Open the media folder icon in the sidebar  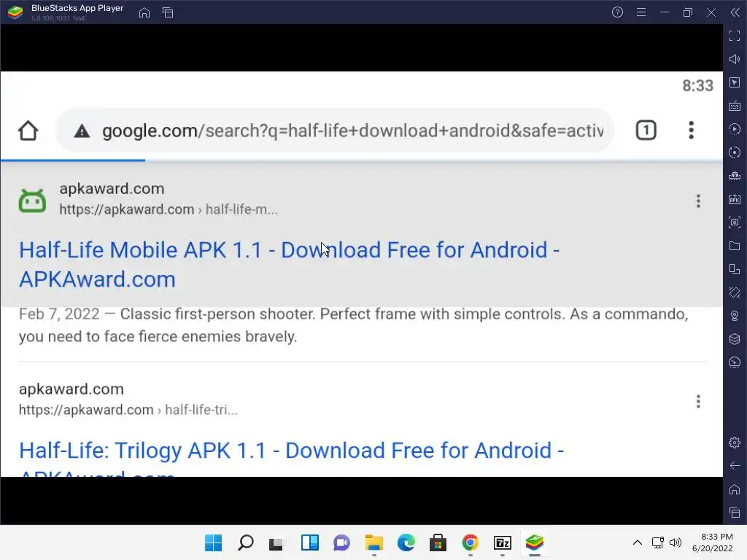tap(735, 246)
